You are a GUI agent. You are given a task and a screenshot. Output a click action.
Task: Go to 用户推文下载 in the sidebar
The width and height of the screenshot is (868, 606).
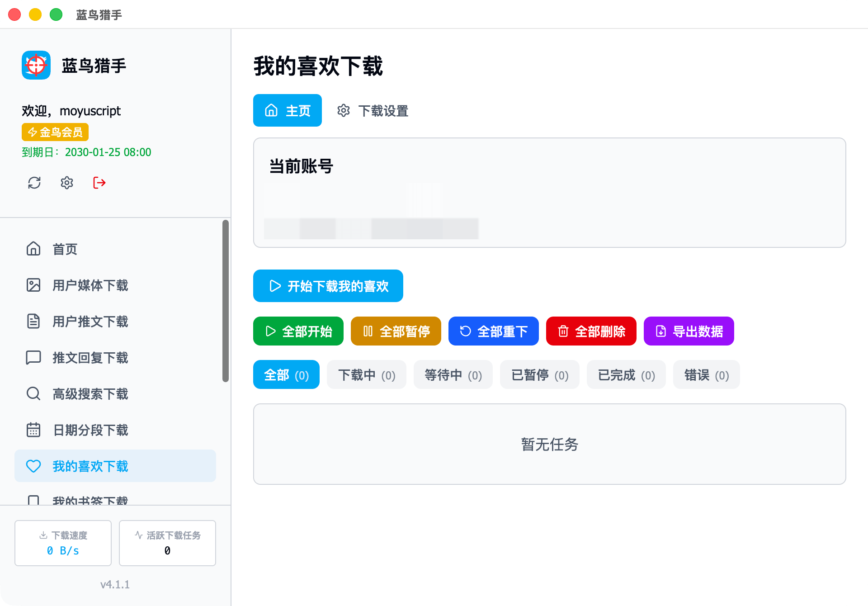[x=90, y=322]
